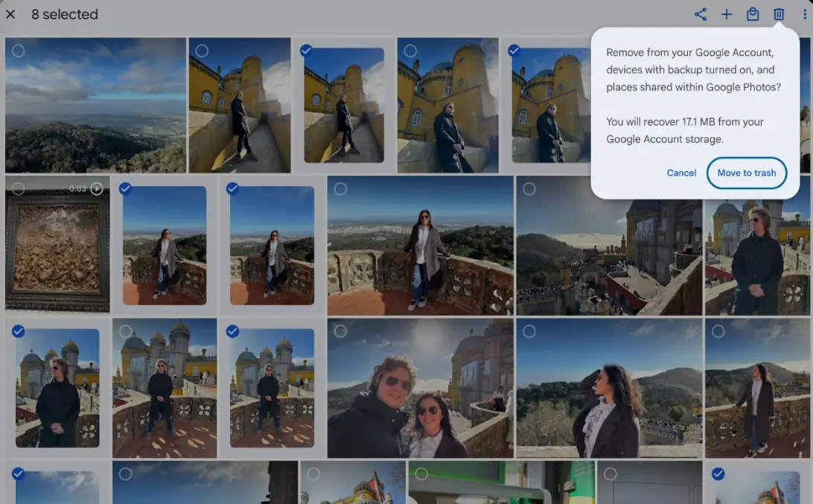Open the woman posing on terrace photo
Viewport: 813px width, 504px height.
[421, 246]
